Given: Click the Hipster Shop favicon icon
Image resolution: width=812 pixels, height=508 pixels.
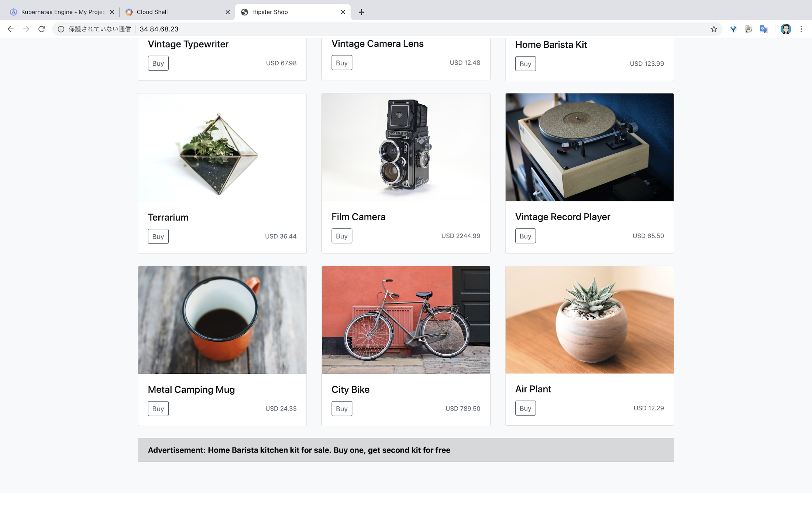Looking at the screenshot, I should 245,12.
